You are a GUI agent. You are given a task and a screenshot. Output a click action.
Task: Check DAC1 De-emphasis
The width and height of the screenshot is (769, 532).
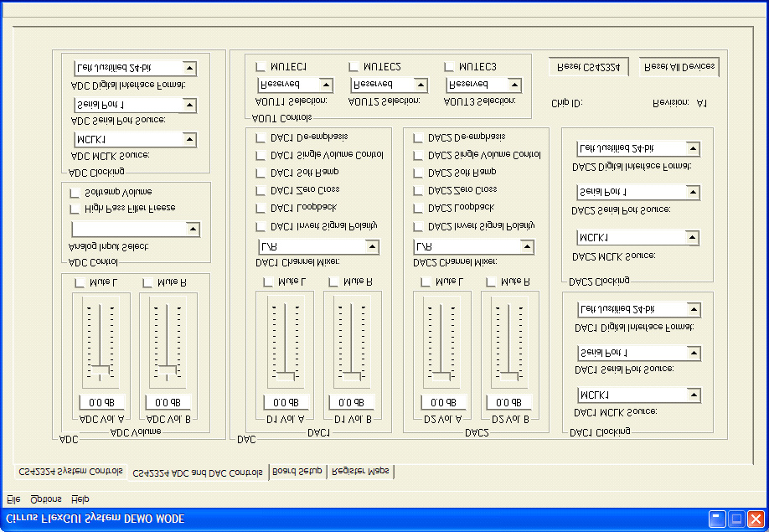tap(260, 137)
